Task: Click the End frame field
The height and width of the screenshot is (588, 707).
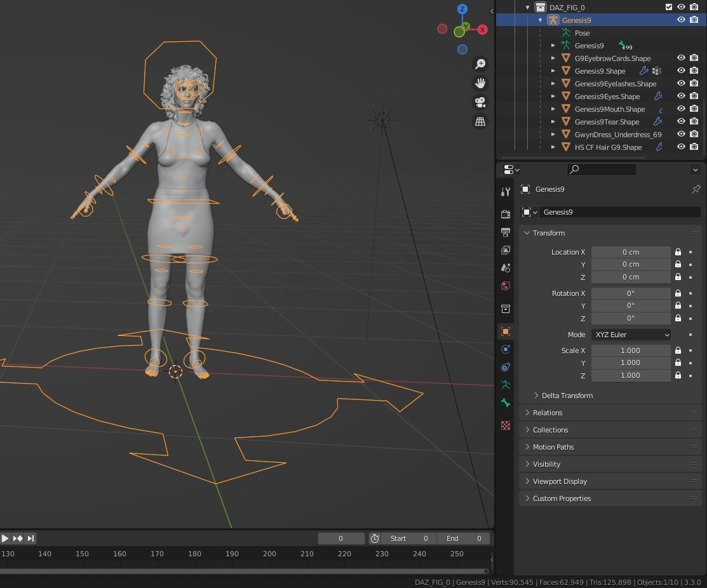Action: coord(464,538)
